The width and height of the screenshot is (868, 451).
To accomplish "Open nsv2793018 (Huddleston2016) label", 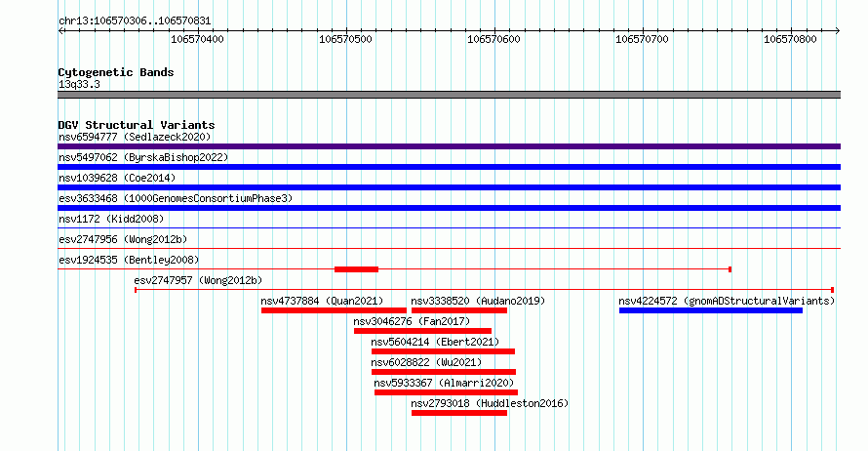I will (490, 403).
